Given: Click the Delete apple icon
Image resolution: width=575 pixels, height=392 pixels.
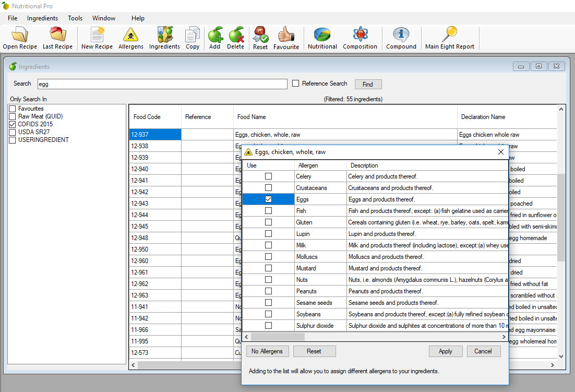Looking at the screenshot, I should (x=235, y=38).
